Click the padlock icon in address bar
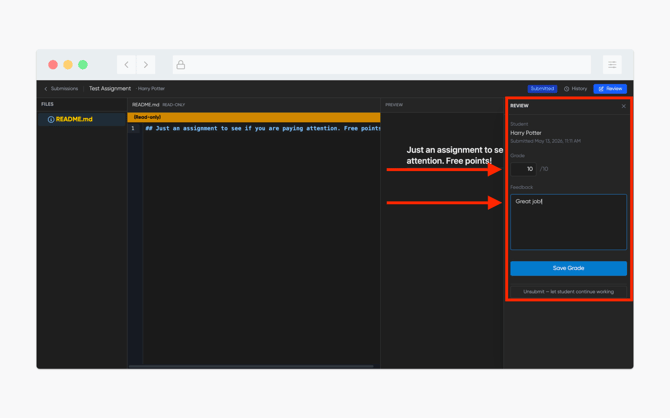670x418 pixels. point(181,65)
